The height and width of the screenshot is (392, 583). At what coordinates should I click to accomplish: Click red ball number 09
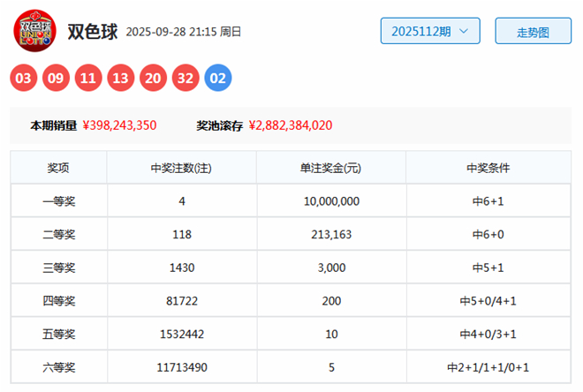57,79
